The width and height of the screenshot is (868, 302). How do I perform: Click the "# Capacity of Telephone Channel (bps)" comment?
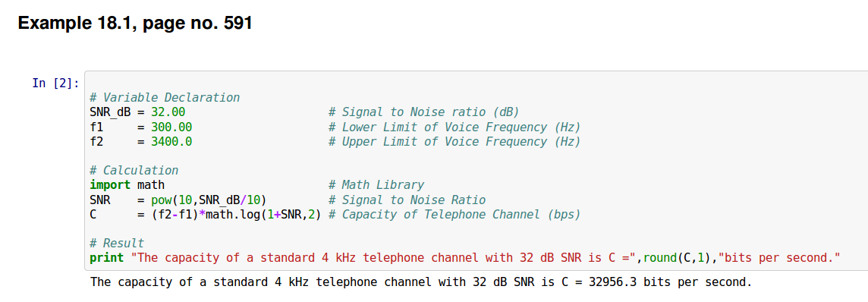pos(454,214)
